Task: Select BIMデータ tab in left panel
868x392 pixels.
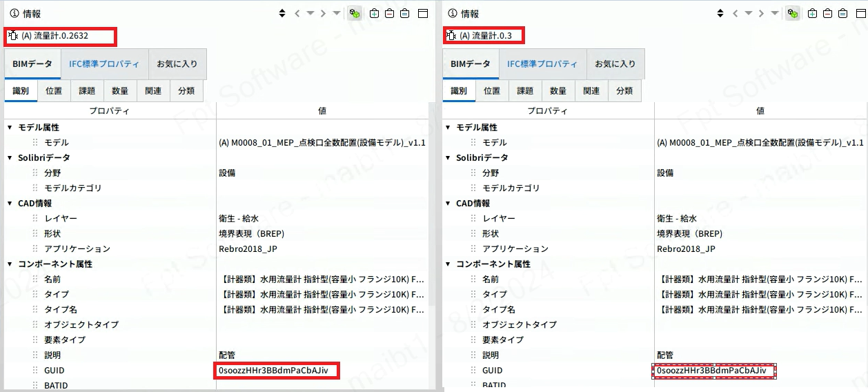Action: click(32, 63)
